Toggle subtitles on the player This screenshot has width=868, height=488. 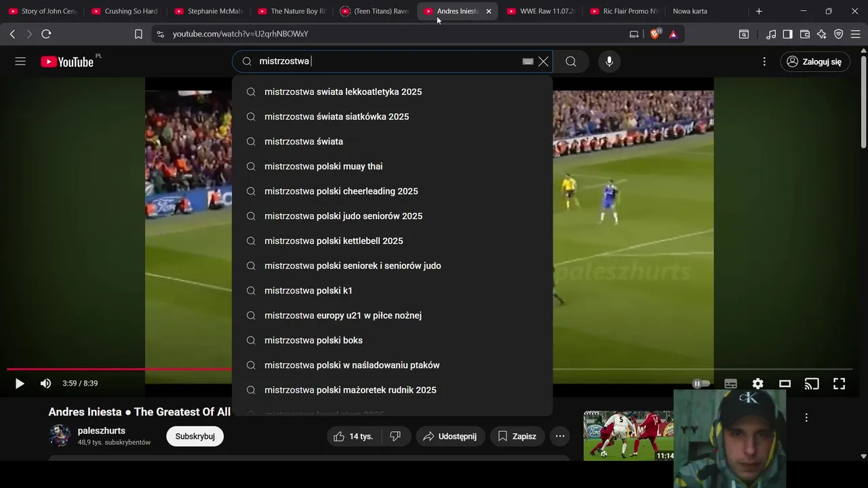[730, 384]
